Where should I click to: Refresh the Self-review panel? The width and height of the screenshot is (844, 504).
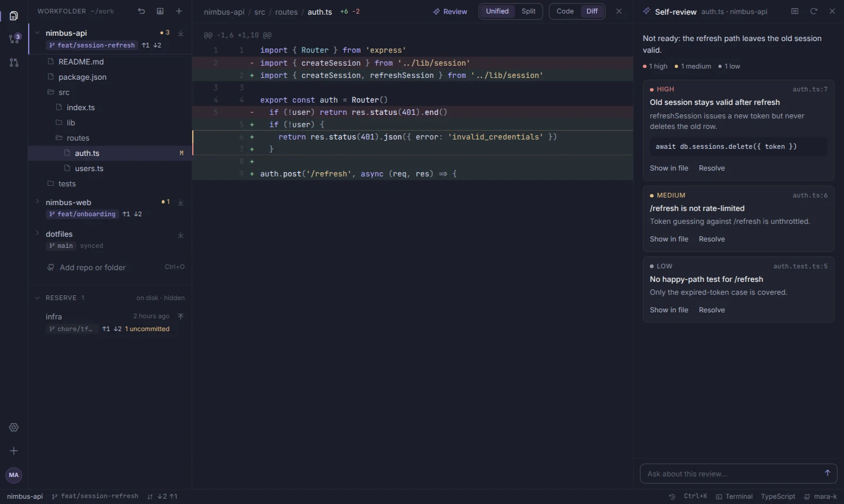click(x=814, y=11)
